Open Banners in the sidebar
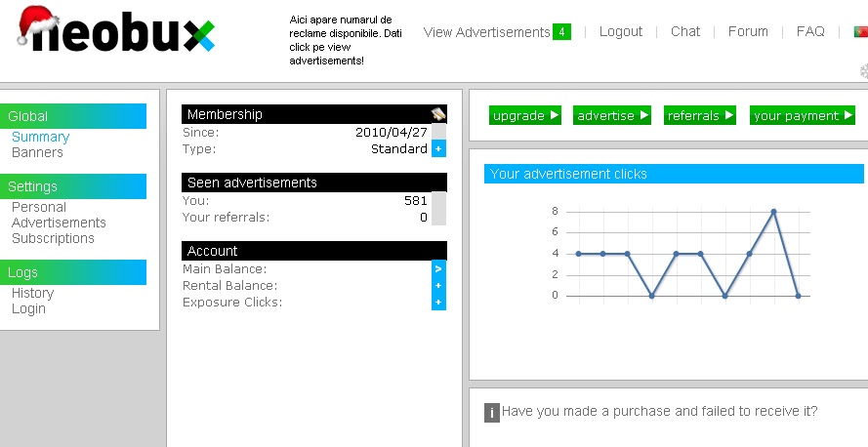The width and height of the screenshot is (868, 447). click(37, 152)
